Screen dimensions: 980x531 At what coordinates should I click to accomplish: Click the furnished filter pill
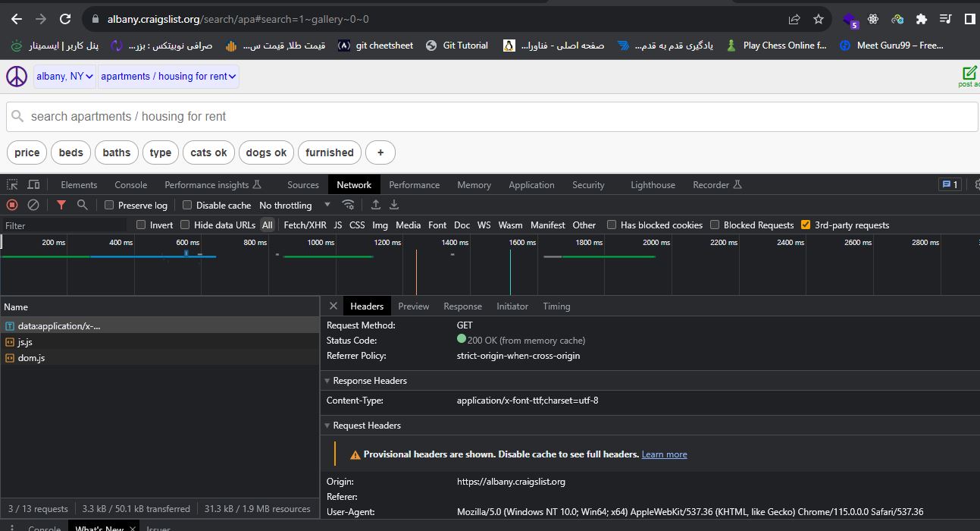click(330, 152)
